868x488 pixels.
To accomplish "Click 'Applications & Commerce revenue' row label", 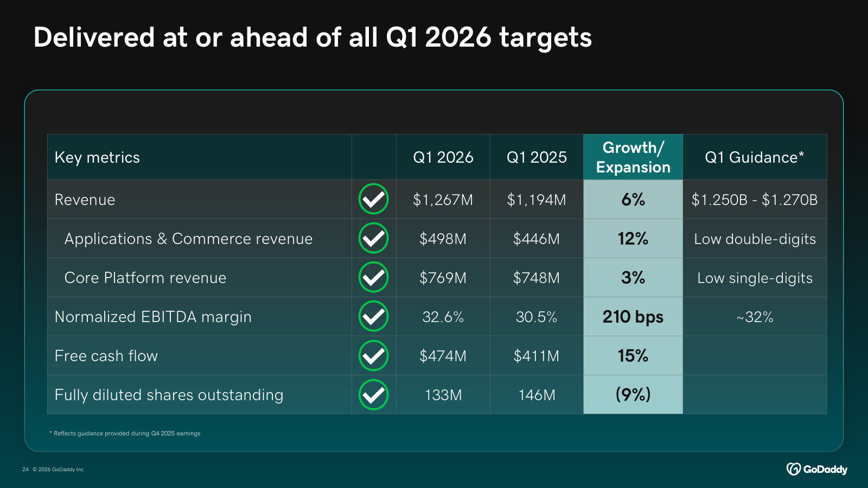I will point(188,239).
